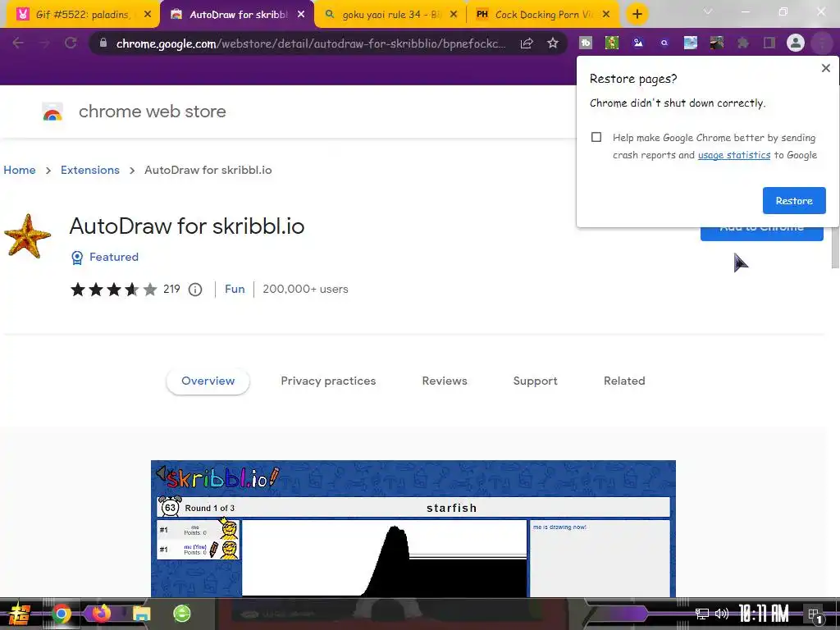Switch to the tab with PH favicon
Image resolution: width=840 pixels, height=630 pixels.
543,15
